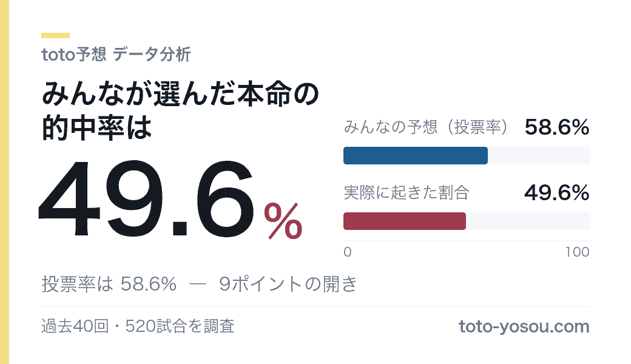
Task: Click the blue 58.6% vote-rate bar
Action: click(x=415, y=156)
